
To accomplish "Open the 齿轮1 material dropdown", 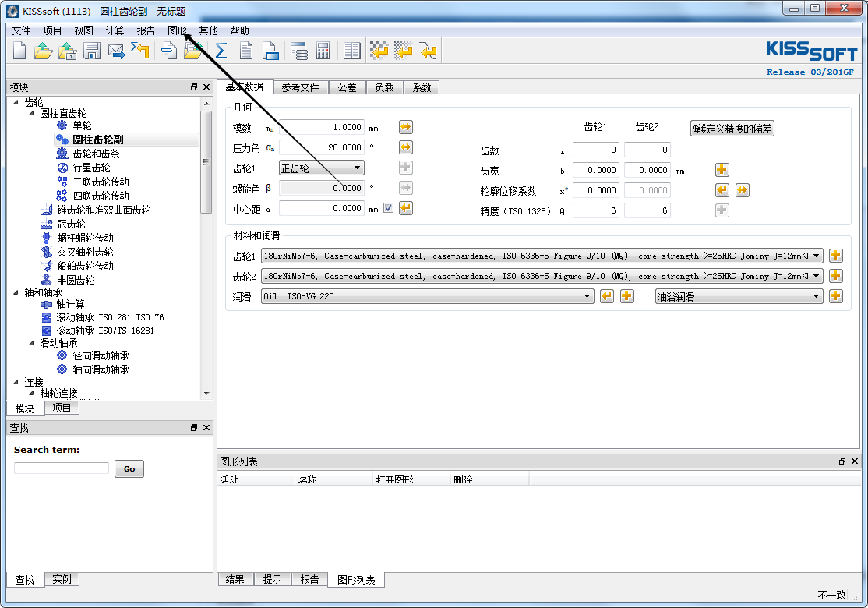I will pyautogui.click(x=542, y=256).
